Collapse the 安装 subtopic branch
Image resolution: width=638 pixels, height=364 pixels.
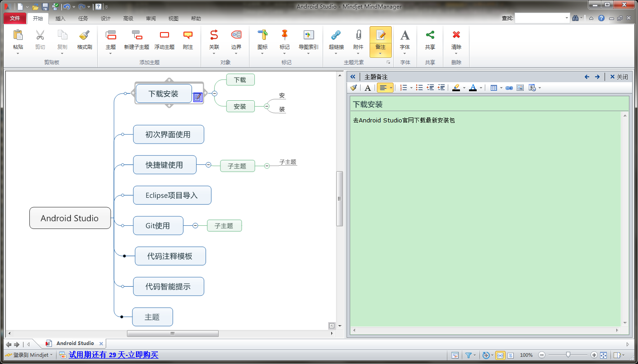pos(267,106)
